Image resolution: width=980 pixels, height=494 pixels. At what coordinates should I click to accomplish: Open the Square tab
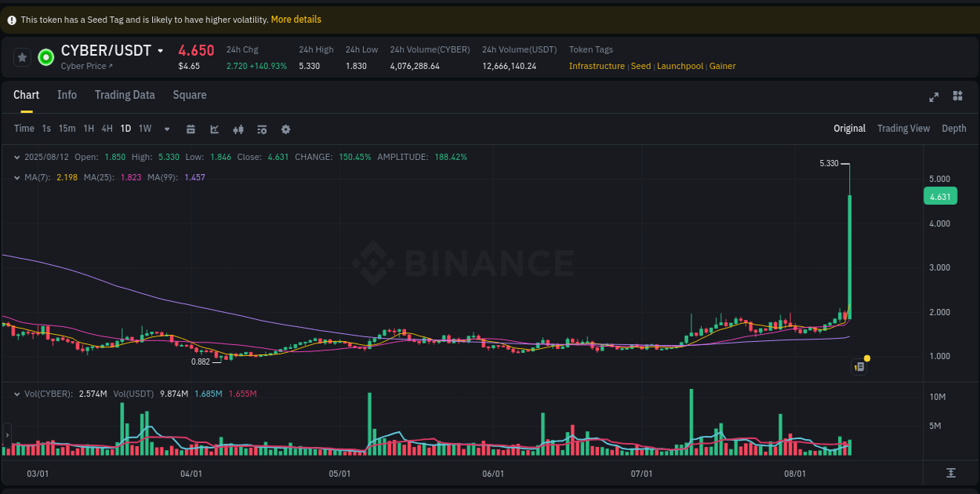[x=189, y=95]
